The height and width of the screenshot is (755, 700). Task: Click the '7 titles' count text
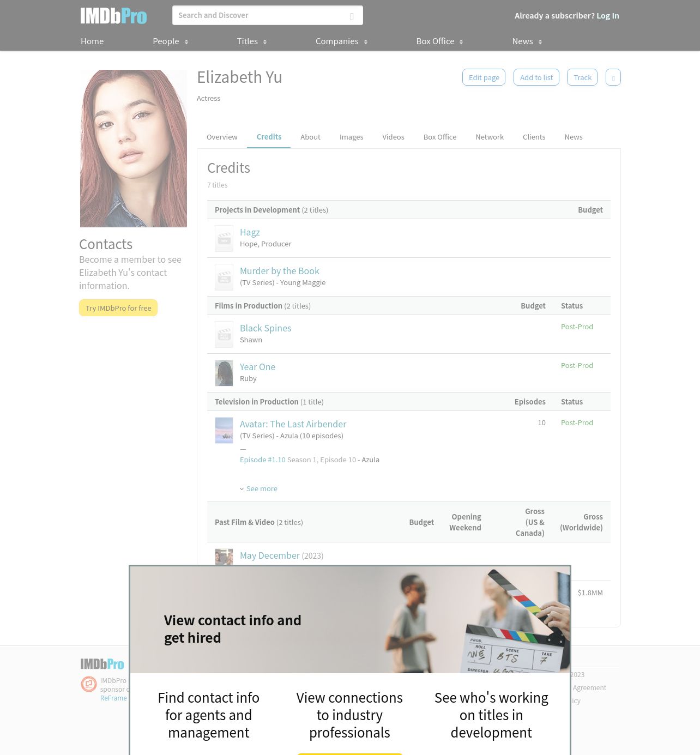[218, 185]
